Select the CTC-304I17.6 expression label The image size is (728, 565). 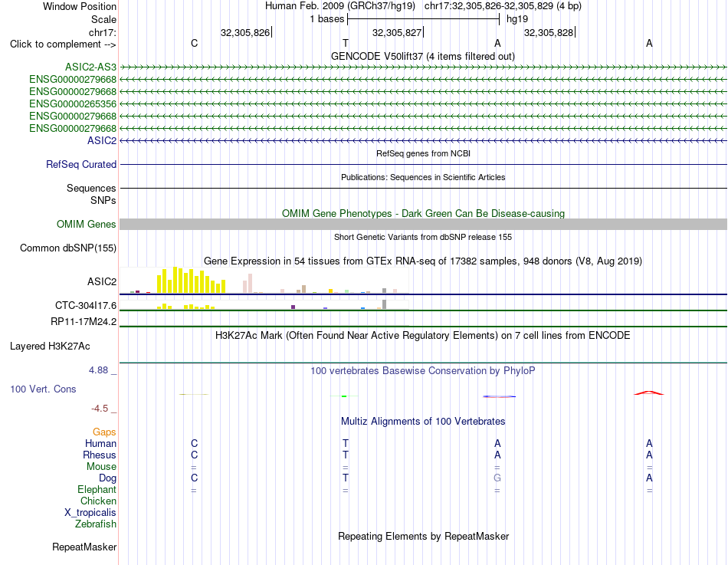pyautogui.click(x=86, y=306)
